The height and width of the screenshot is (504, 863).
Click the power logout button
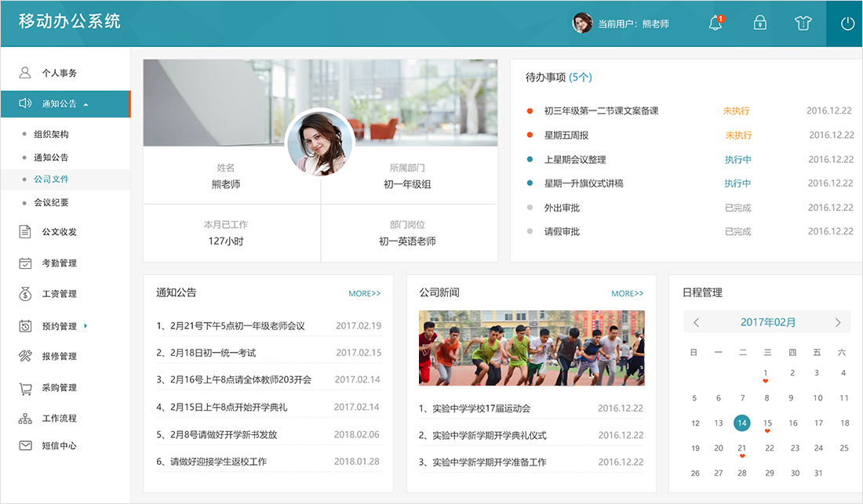pos(847,24)
